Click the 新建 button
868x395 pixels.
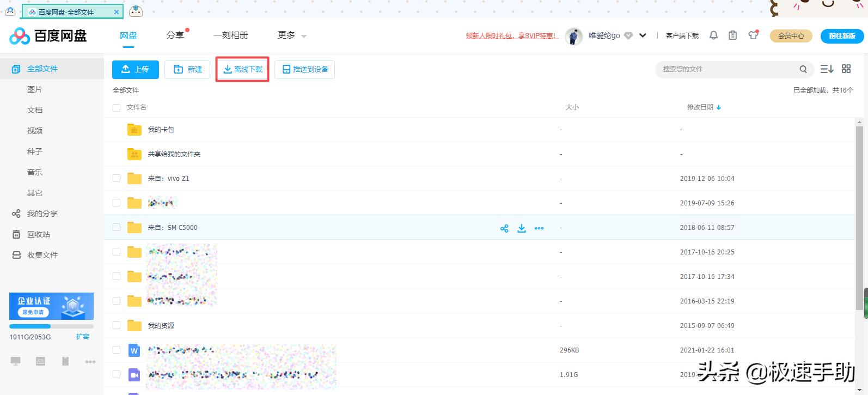[x=187, y=69]
